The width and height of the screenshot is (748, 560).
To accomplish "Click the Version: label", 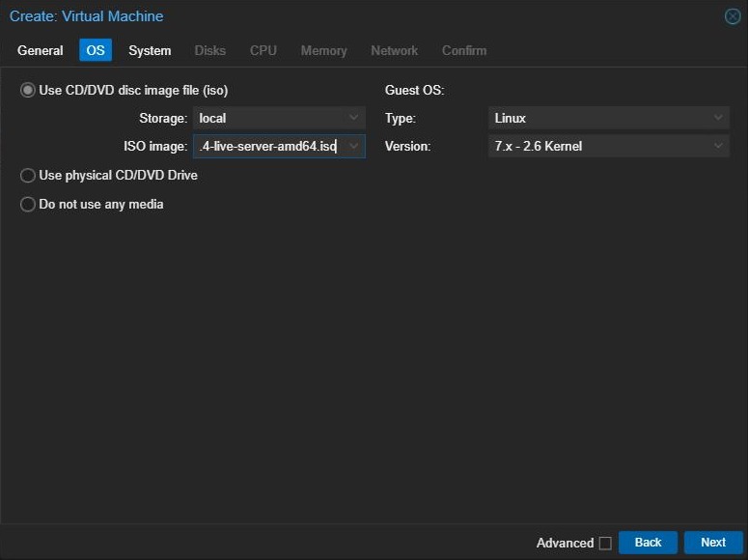I will coord(408,146).
